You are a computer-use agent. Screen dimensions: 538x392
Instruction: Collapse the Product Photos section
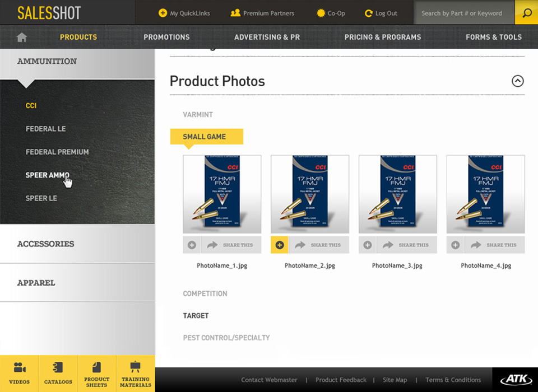pos(518,81)
